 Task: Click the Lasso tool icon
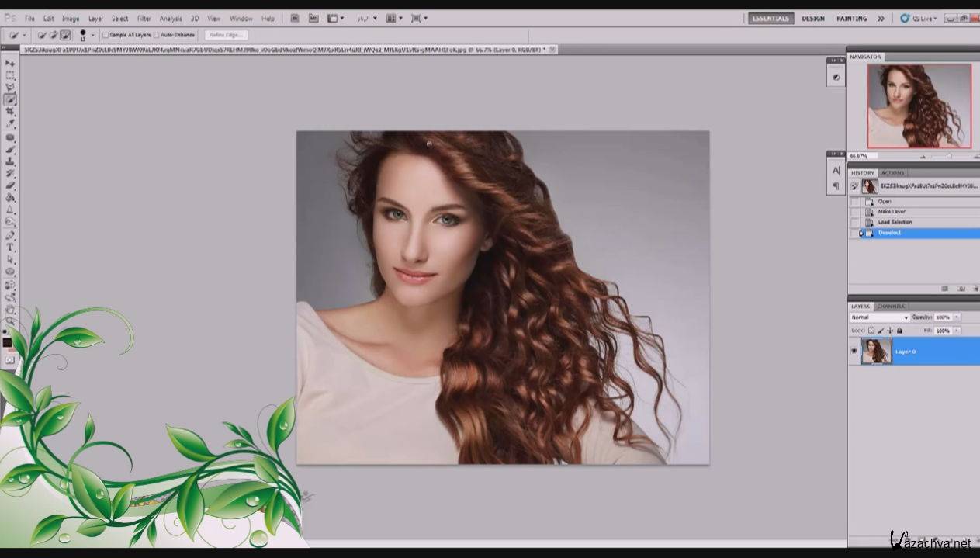(10, 88)
